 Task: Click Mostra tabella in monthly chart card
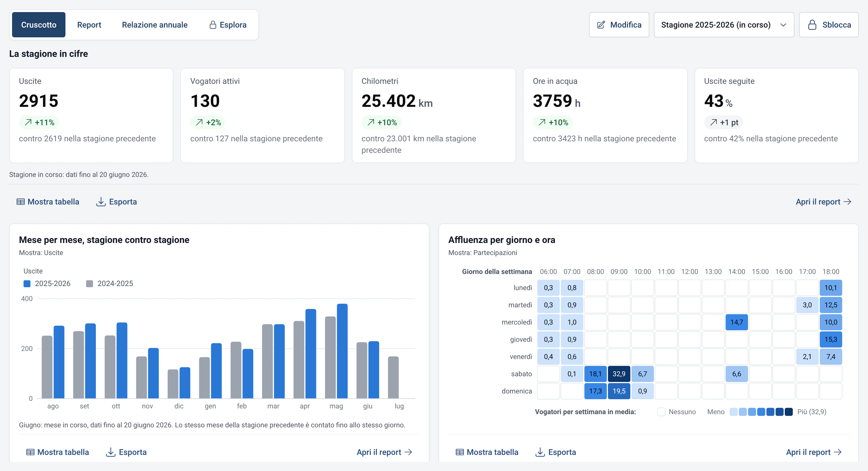pos(58,452)
